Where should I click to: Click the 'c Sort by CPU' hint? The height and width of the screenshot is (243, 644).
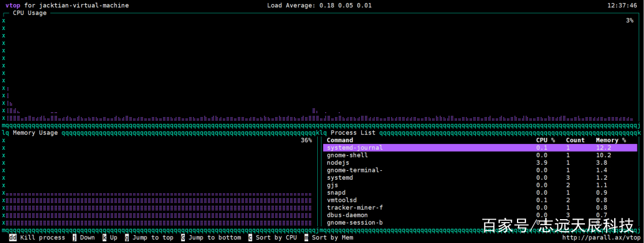[x=273, y=238]
